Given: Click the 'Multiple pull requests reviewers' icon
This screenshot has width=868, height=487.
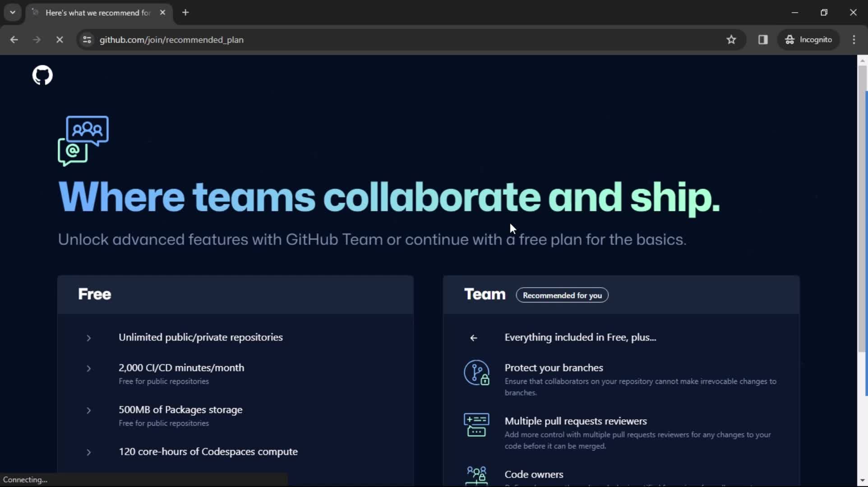Looking at the screenshot, I should click(476, 425).
